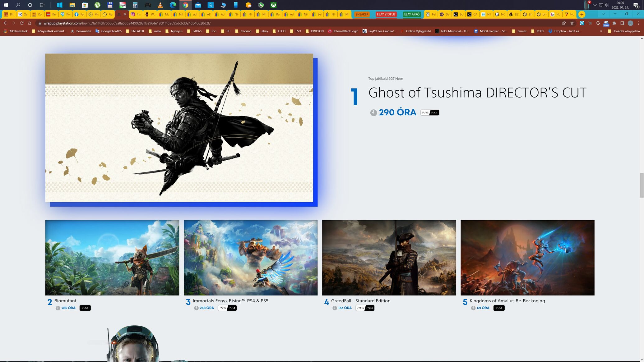Go to the browser home page icon
This screenshot has height=362, width=644.
(x=30, y=23)
